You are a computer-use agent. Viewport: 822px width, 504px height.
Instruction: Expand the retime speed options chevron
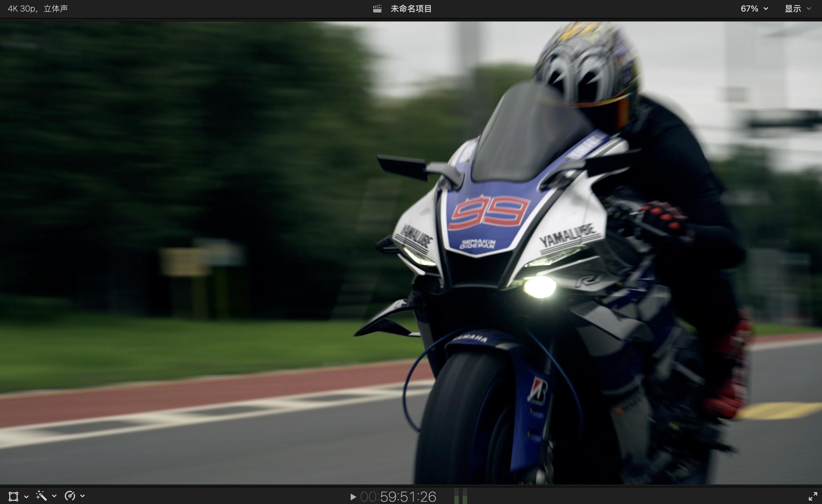[x=83, y=496]
